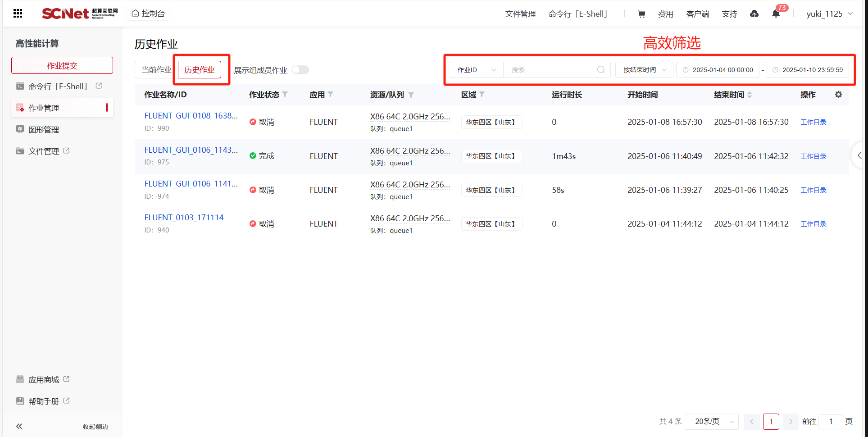
Task: Open the apps grid menu icon
Action: tap(18, 14)
